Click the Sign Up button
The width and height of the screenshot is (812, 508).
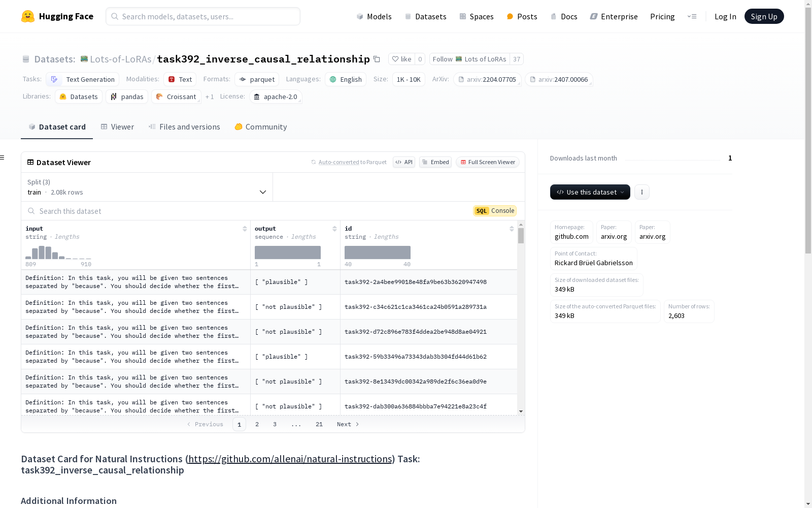tap(764, 16)
